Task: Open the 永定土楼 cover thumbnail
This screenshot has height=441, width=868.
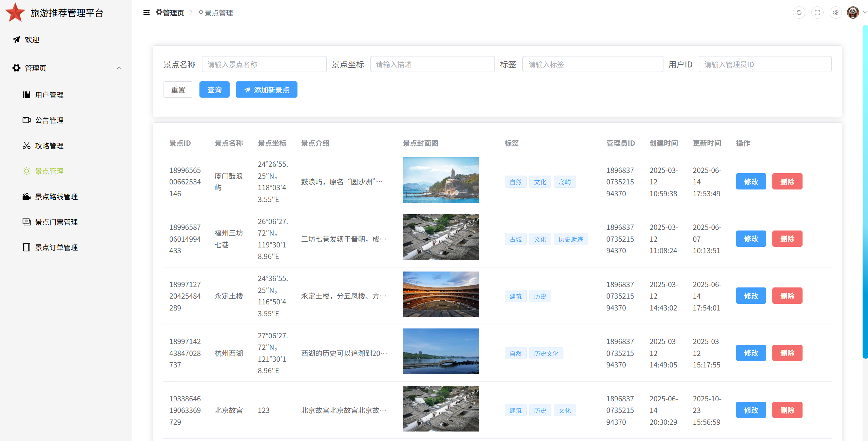Action: (x=441, y=294)
